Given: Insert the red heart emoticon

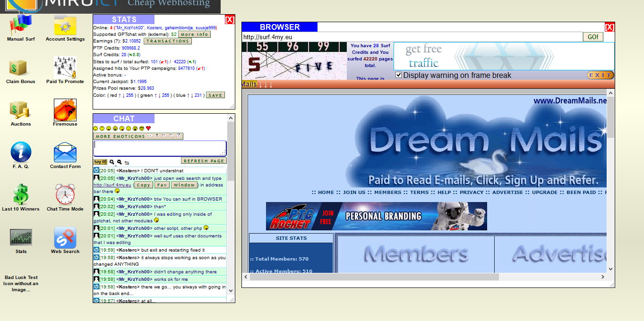Looking at the screenshot, I should (x=148, y=128).
